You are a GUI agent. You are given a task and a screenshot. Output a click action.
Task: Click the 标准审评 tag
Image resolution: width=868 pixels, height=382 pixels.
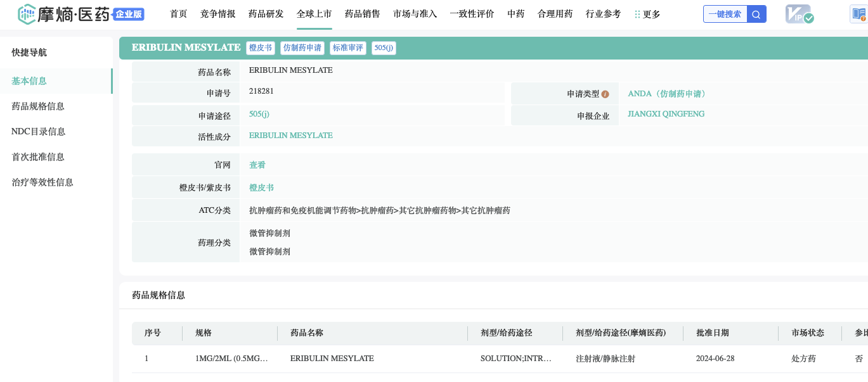(348, 48)
